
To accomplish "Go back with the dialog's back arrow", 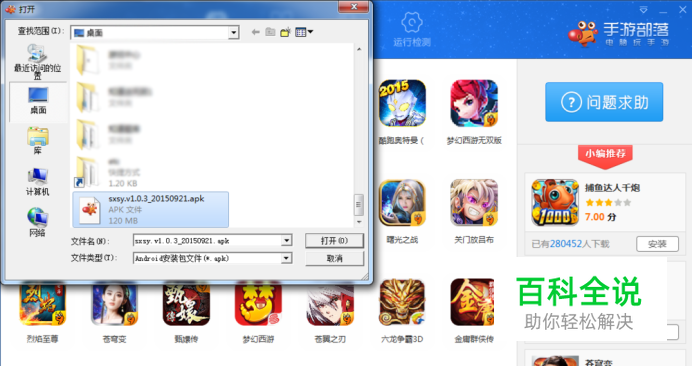I will 255,32.
